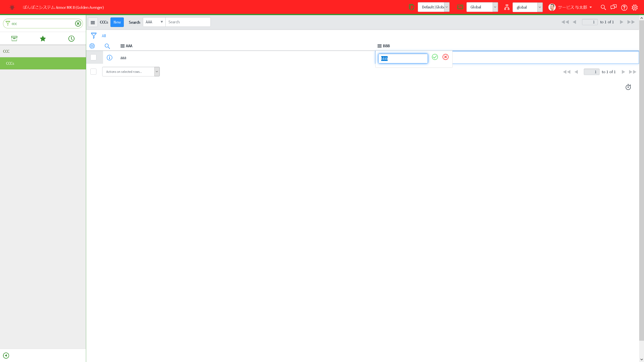The image size is (644, 362).
Task: Open personalize list gear icon
Action: [x=92, y=46]
